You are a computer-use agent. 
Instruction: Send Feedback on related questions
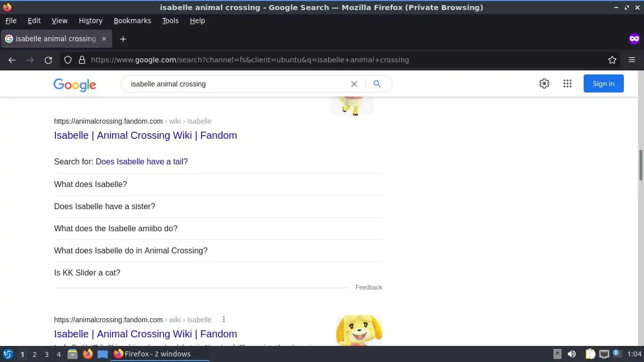pos(369,288)
